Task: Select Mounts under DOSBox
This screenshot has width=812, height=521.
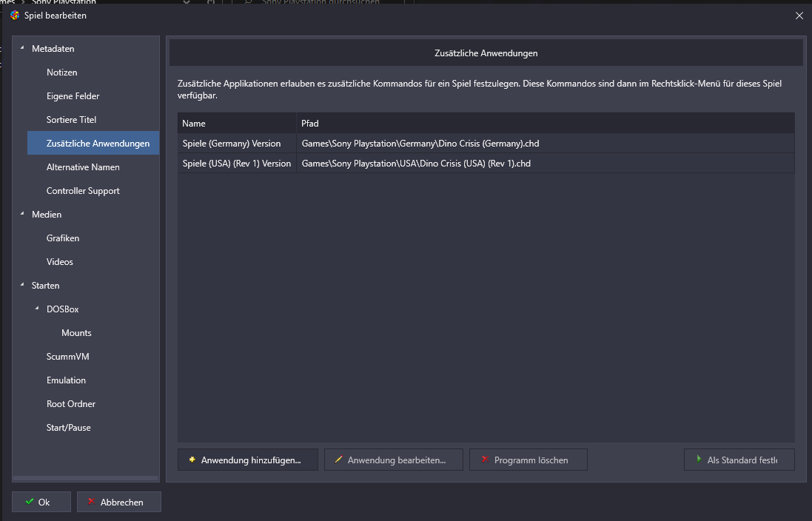Action: point(76,333)
